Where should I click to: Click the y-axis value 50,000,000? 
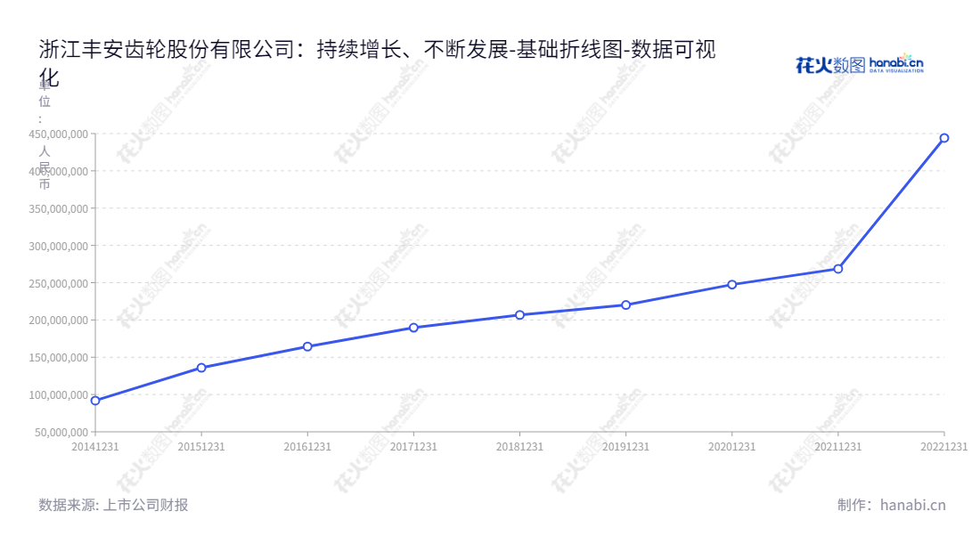tap(61, 432)
